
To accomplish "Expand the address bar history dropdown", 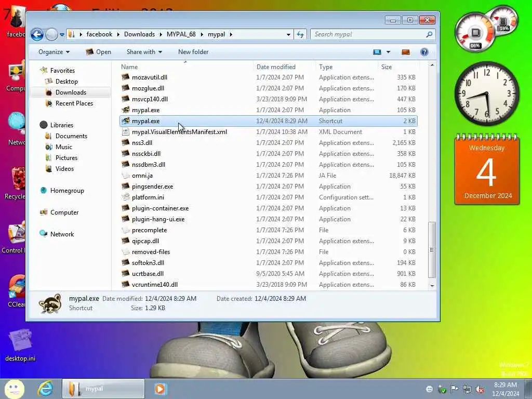I will pyautogui.click(x=288, y=34).
